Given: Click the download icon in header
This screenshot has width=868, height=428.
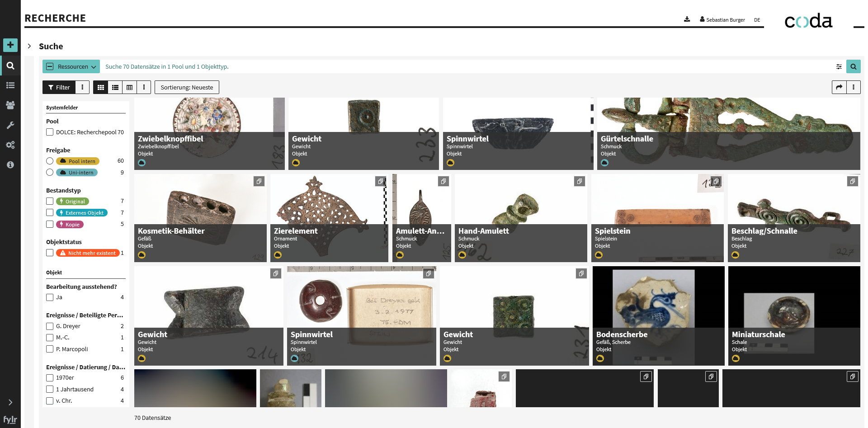Looking at the screenshot, I should pos(687,19).
